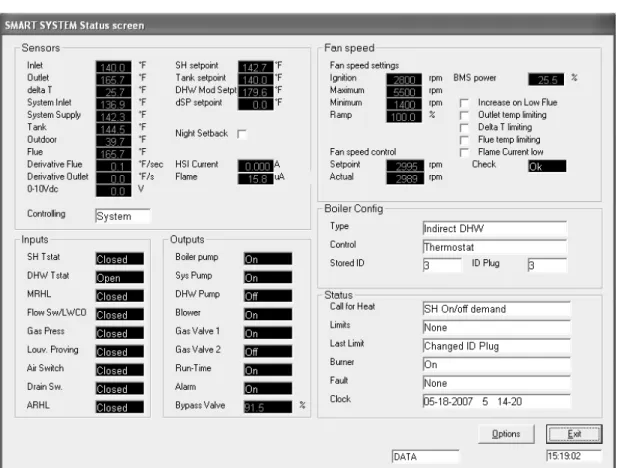Click the Bypass Valve value 91.5
This screenshot has width=630, height=468.
pyautogui.click(x=268, y=407)
